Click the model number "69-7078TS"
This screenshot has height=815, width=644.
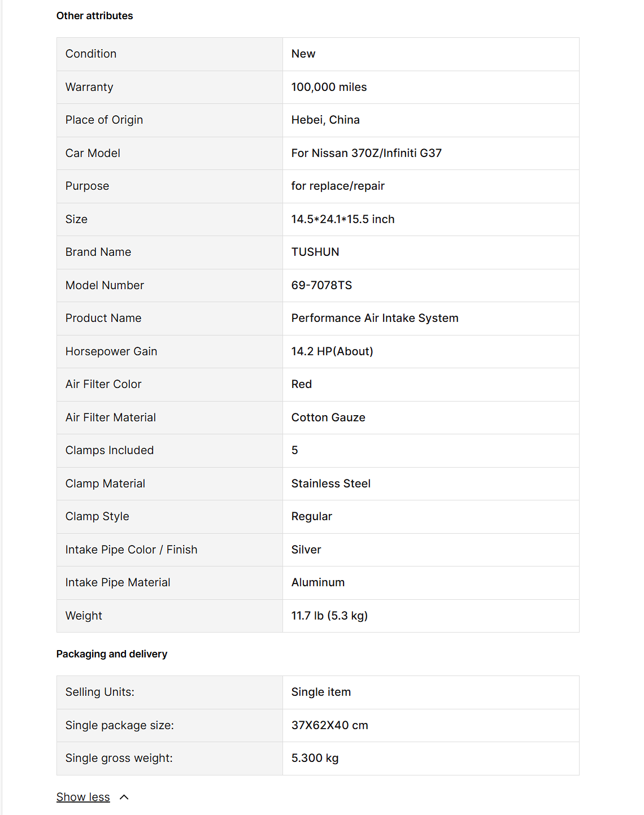pos(321,285)
